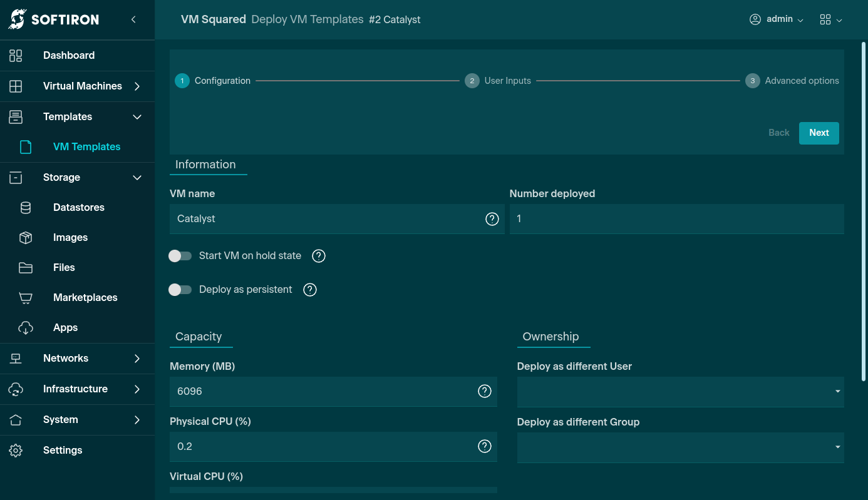The width and height of the screenshot is (868, 500).
Task: Open the admin user menu
Action: coord(777,19)
